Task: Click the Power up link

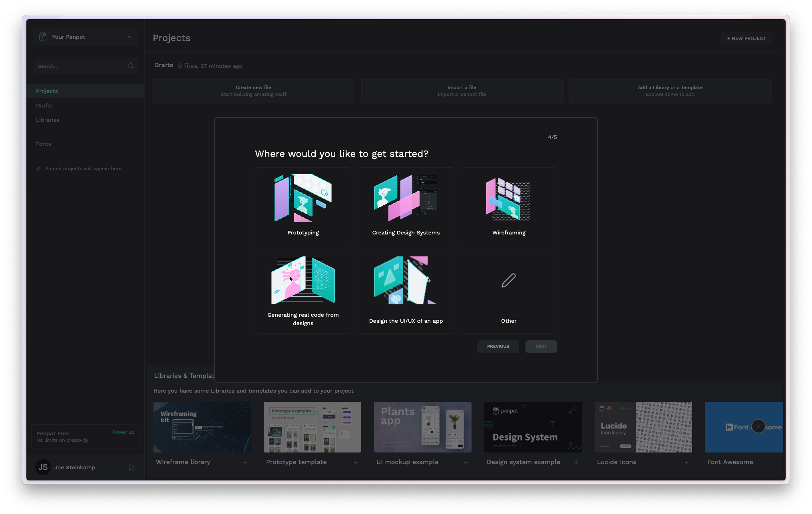Action: pos(123,432)
